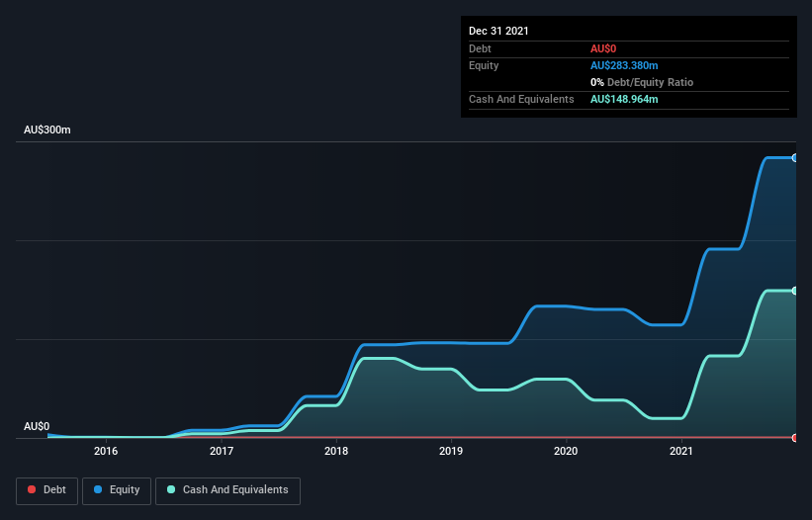Click the 2018 x-axis label
The image size is (812, 520).
point(336,451)
